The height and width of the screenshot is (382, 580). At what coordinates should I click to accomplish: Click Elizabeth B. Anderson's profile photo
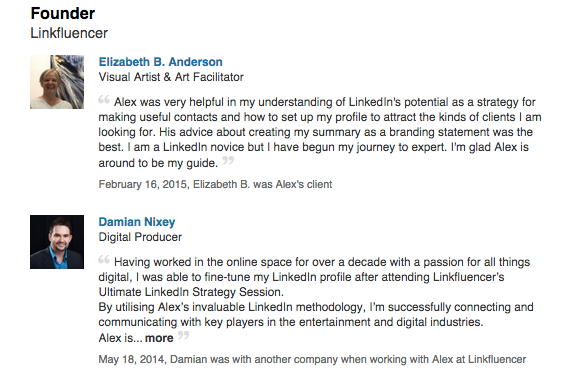(x=57, y=82)
